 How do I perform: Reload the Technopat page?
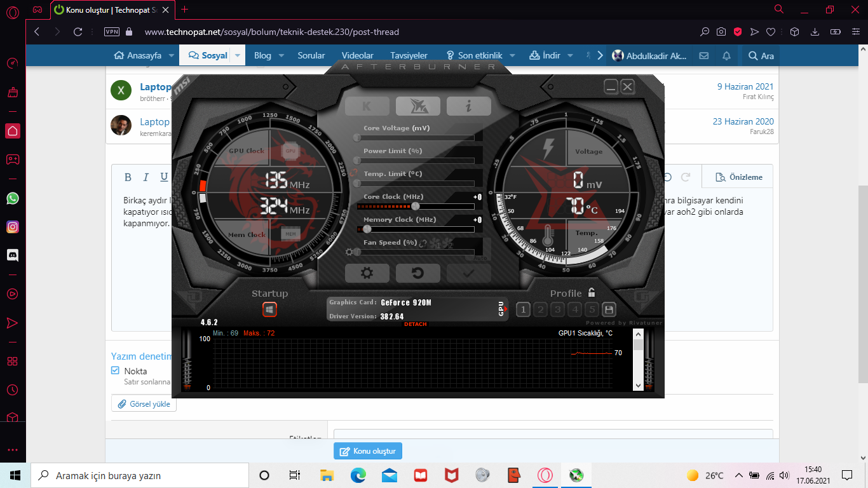(x=78, y=32)
